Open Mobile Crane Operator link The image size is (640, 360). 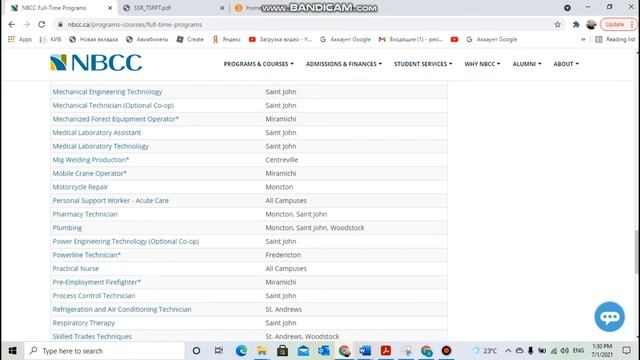pos(89,173)
